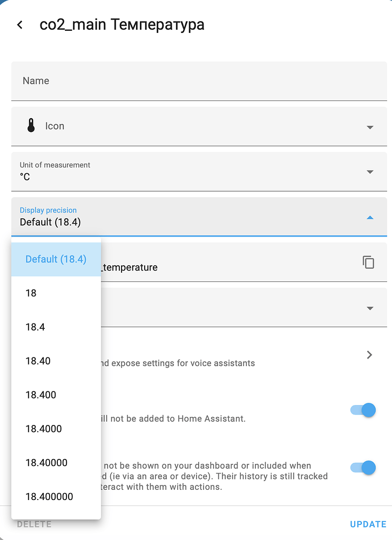
Task: Expand the dropdown below entity ID
Action: (370, 308)
